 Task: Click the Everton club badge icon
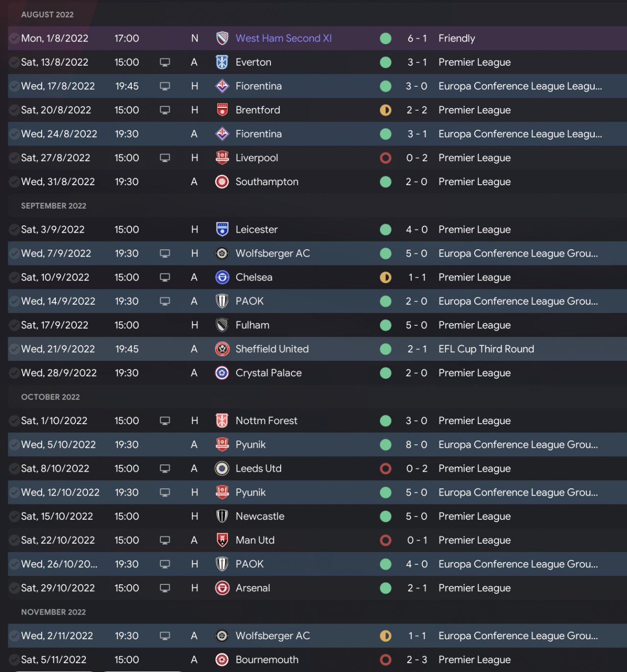222,62
